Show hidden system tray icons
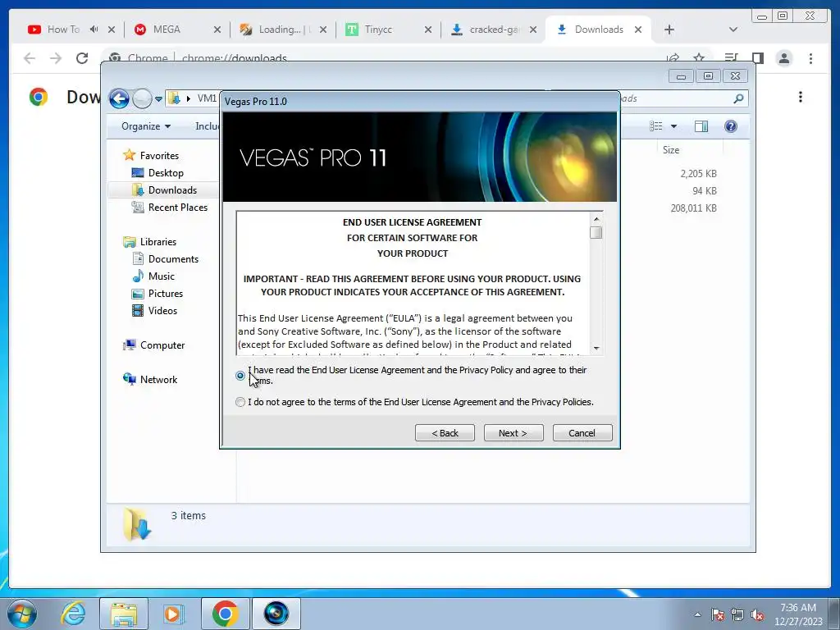Screen dimensions: 840x630 point(697,614)
